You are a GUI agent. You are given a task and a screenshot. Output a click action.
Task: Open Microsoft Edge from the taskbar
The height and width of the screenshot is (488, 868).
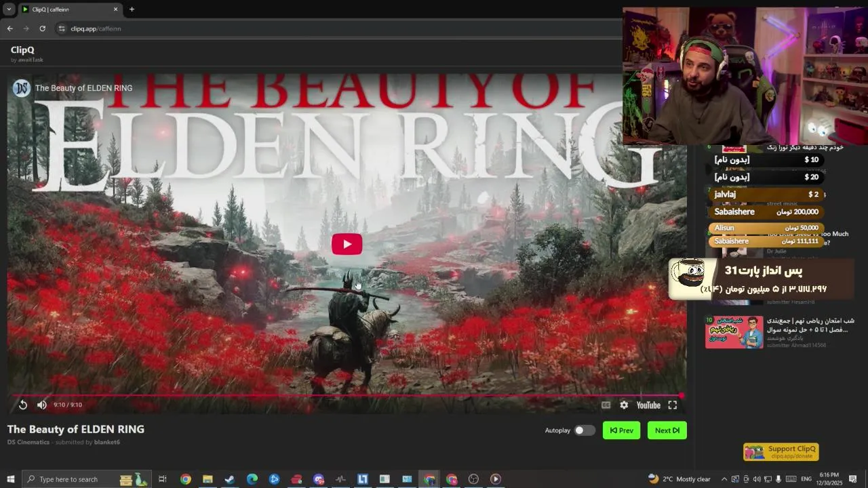tap(252, 479)
